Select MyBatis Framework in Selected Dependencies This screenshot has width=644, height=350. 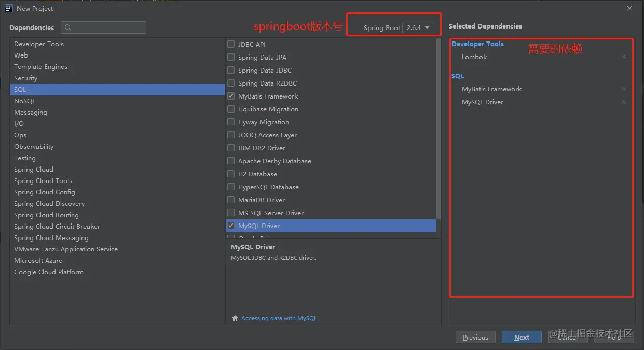pos(492,89)
